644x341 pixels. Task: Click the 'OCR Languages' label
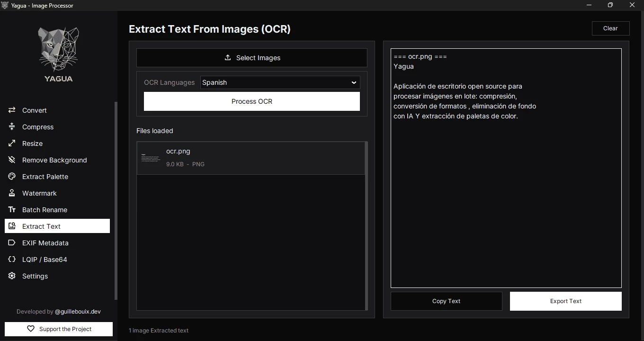[170, 82]
